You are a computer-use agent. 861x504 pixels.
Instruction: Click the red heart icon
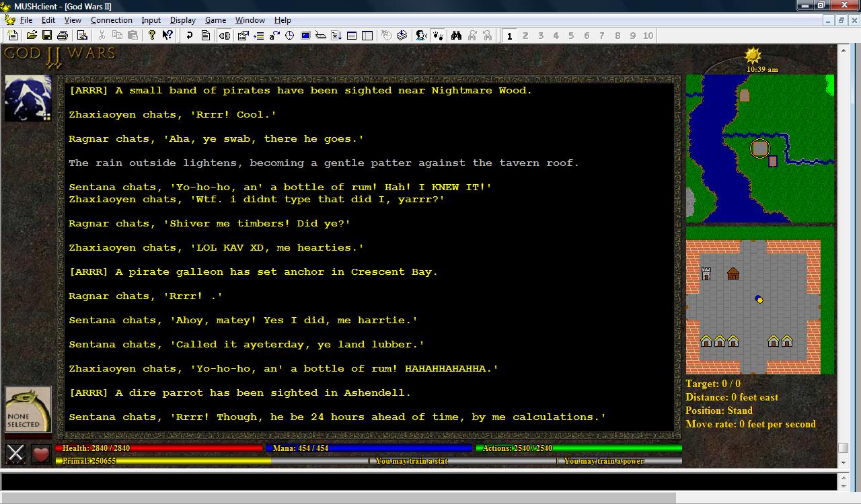41,454
